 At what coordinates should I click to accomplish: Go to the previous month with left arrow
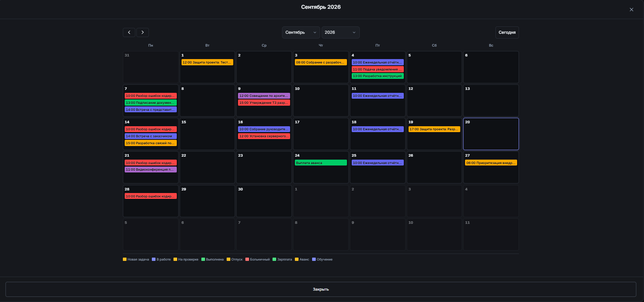(x=129, y=32)
